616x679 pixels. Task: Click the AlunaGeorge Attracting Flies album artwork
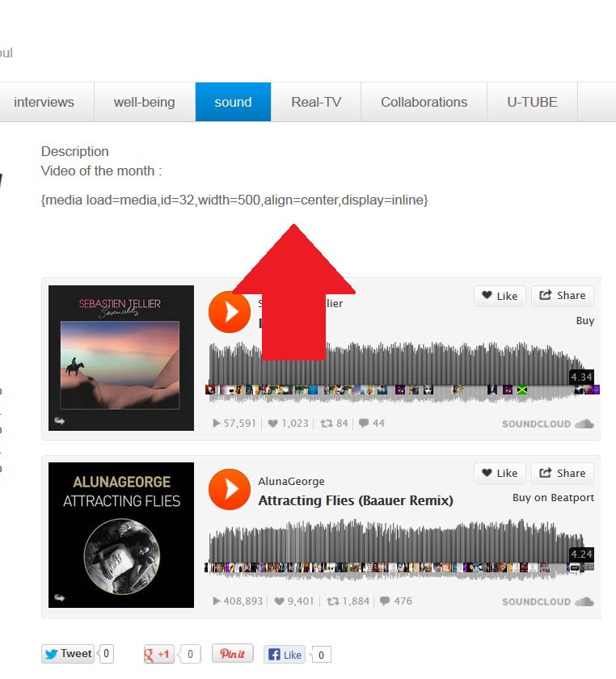click(x=121, y=535)
